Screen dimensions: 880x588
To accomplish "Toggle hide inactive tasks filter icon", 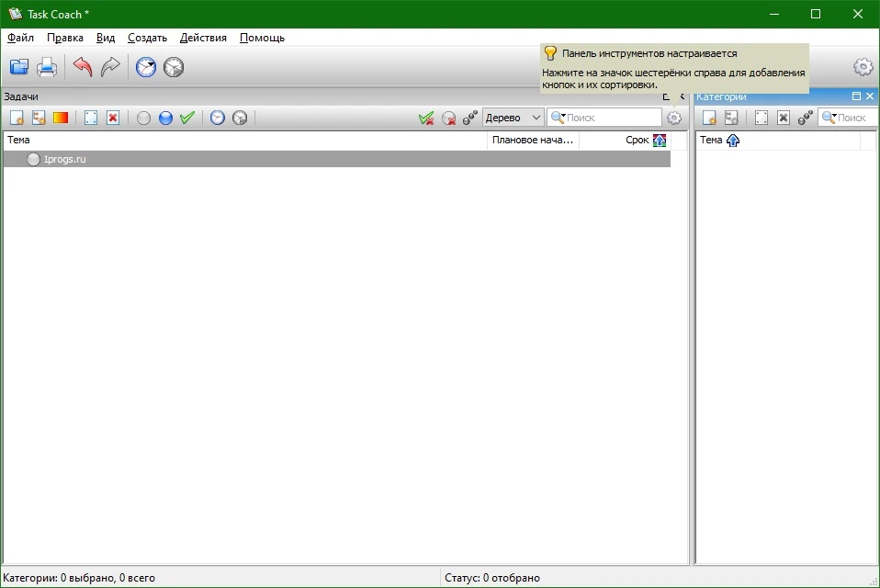I will 448,118.
